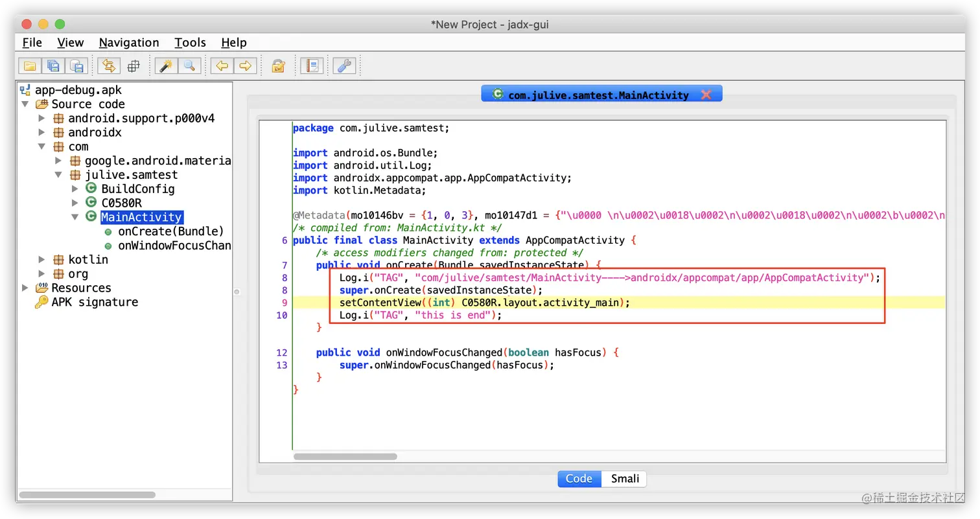The image size is (980, 519).
Task: Select the com.julive.samtest.MainActivity editor tab
Action: pos(601,95)
